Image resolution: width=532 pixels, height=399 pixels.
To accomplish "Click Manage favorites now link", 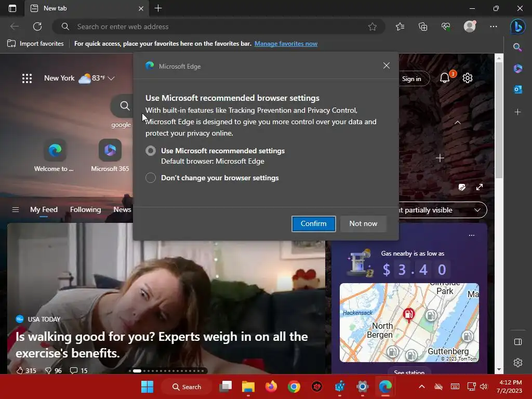I will 286,44.
